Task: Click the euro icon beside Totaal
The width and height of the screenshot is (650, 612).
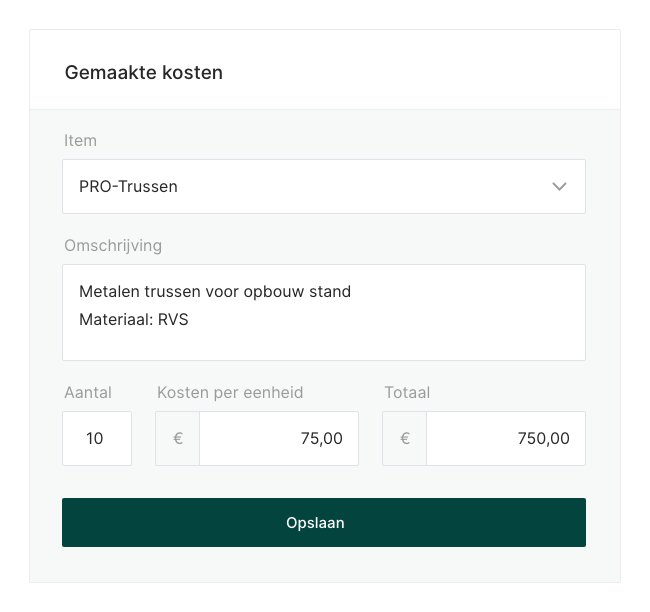Action: 405,438
